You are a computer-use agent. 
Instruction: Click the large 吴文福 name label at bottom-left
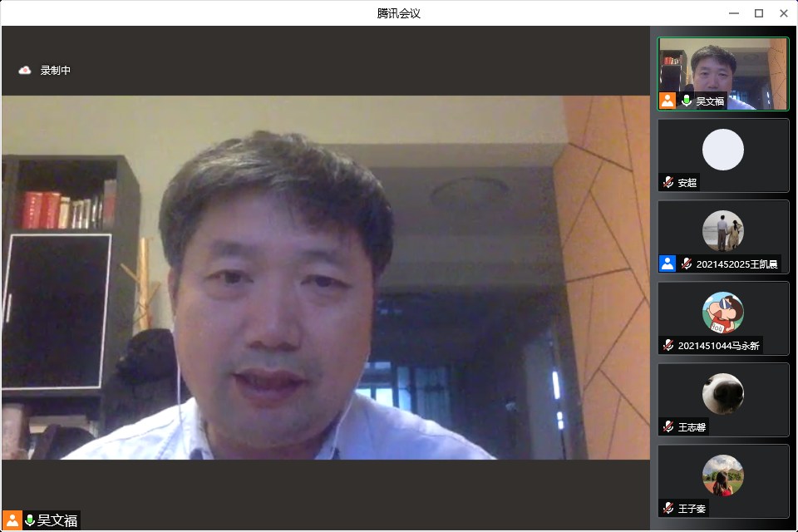(57, 520)
